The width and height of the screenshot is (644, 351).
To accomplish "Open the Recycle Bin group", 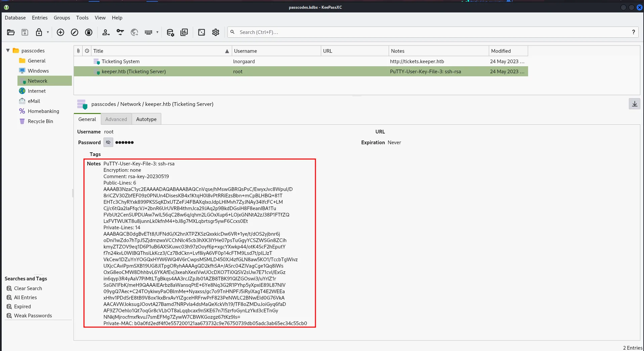I will click(40, 121).
